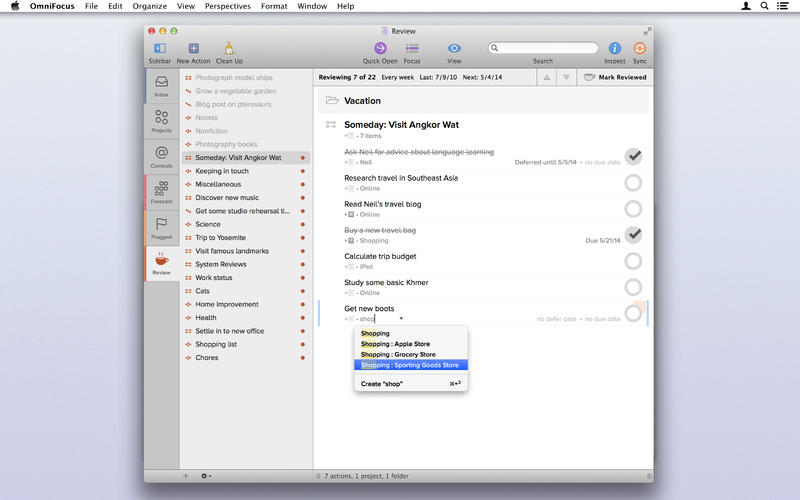This screenshot has width=800, height=500.
Task: Open the Perspectives menu in menu bar
Action: pyautogui.click(x=227, y=6)
